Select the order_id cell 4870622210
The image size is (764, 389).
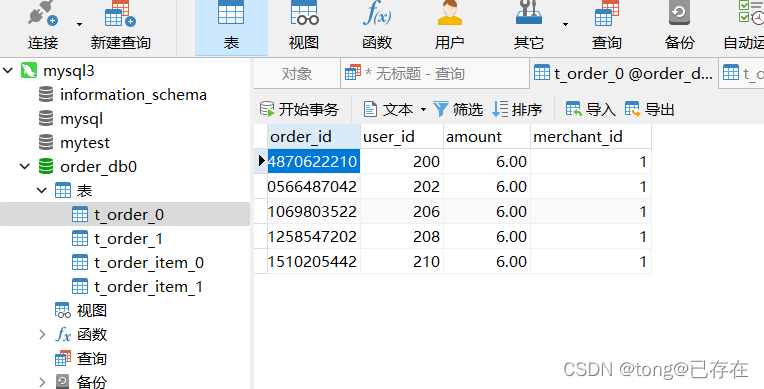[x=314, y=161]
